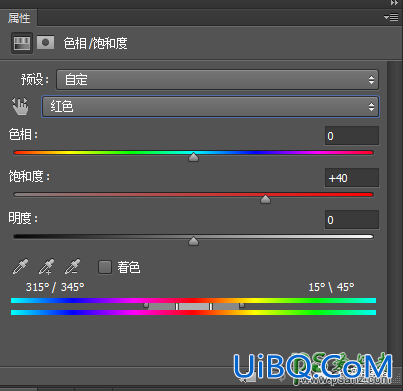
Task: Click the right inner range bar marker
Action: coord(211,306)
